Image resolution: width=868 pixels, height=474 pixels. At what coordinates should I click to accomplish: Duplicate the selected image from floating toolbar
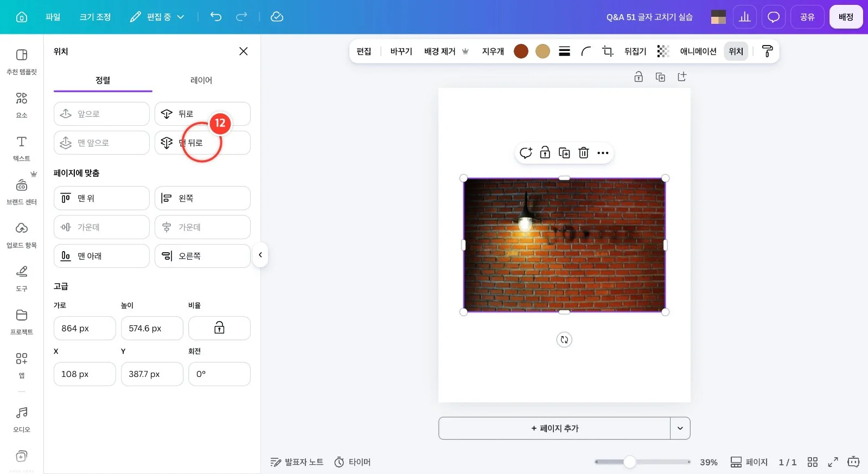pos(564,153)
